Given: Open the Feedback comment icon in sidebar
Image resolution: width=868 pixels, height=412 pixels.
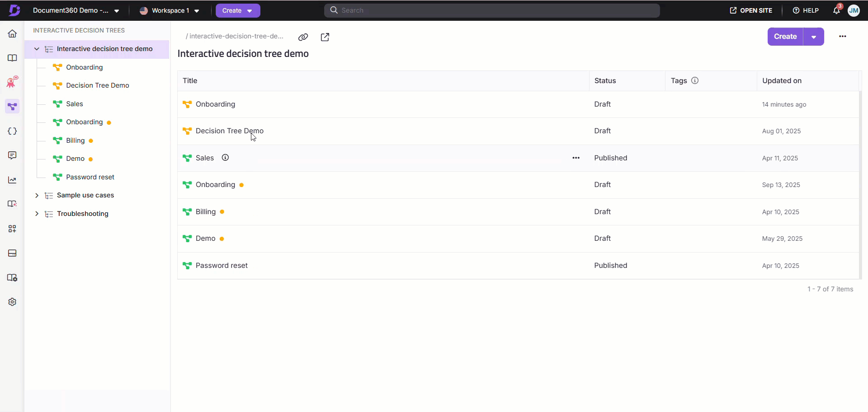Looking at the screenshot, I should click(12, 155).
